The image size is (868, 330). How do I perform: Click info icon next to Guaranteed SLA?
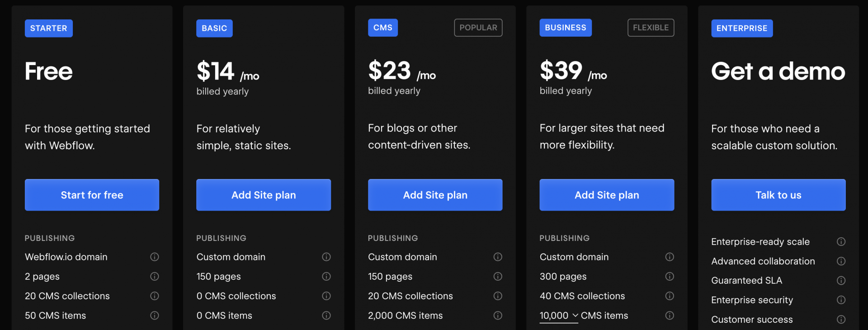841,280
